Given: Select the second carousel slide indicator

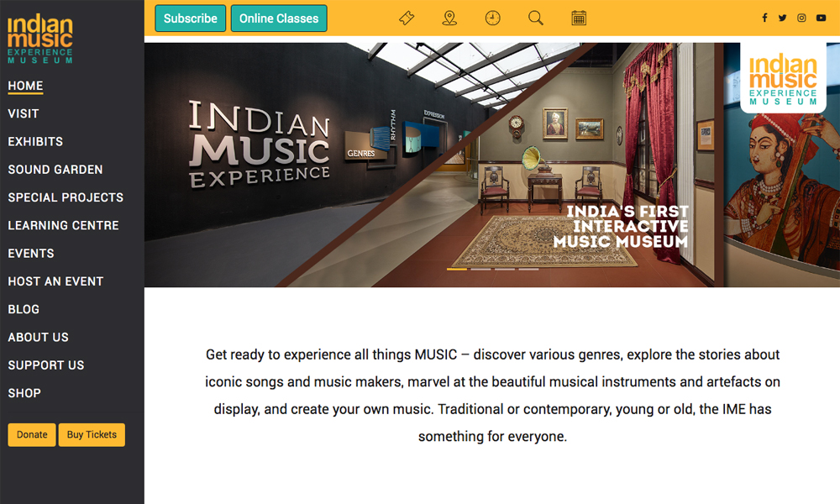Looking at the screenshot, I should 480,270.
